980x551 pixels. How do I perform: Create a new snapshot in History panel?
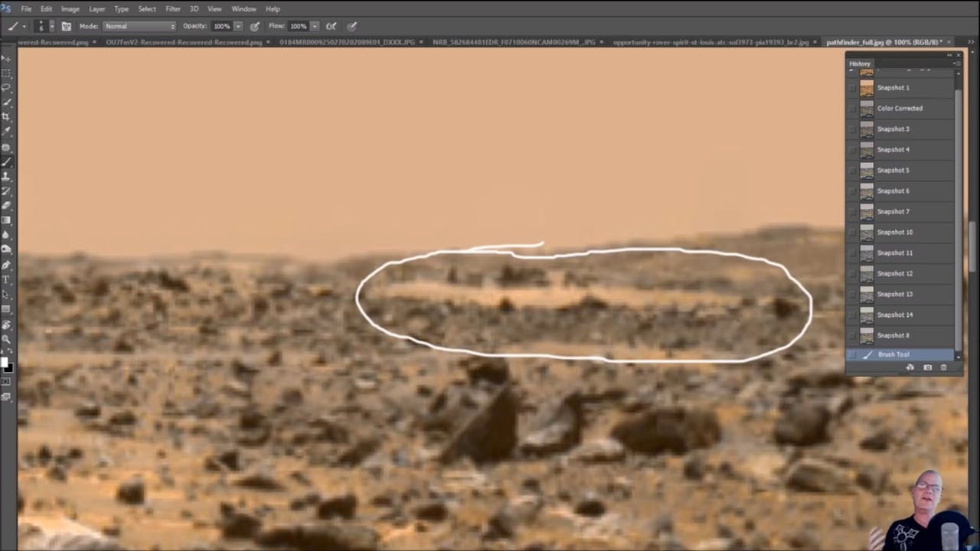(x=928, y=368)
